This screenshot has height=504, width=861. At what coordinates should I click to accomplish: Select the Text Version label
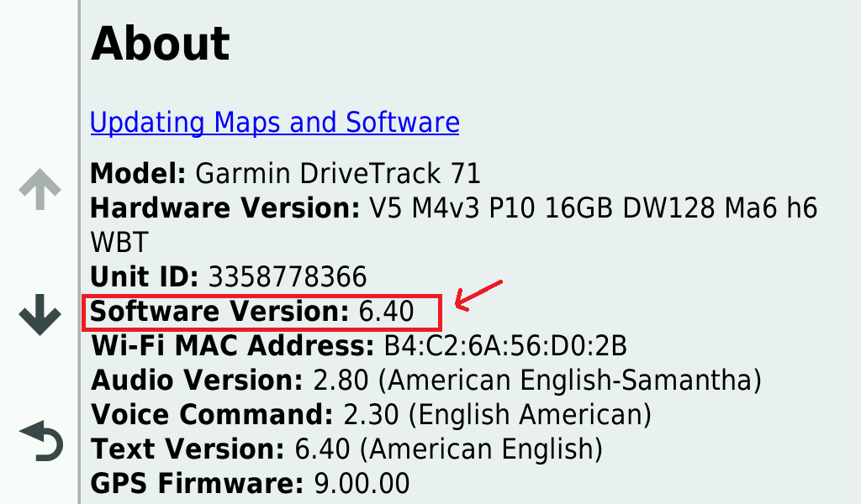[x=188, y=449]
